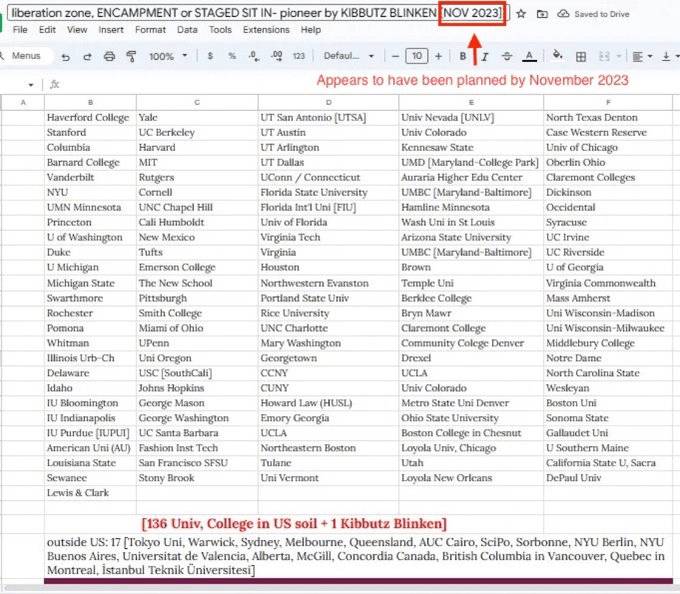The height and width of the screenshot is (594, 680).
Task: Select the Paint format roller icon
Action: click(130, 56)
